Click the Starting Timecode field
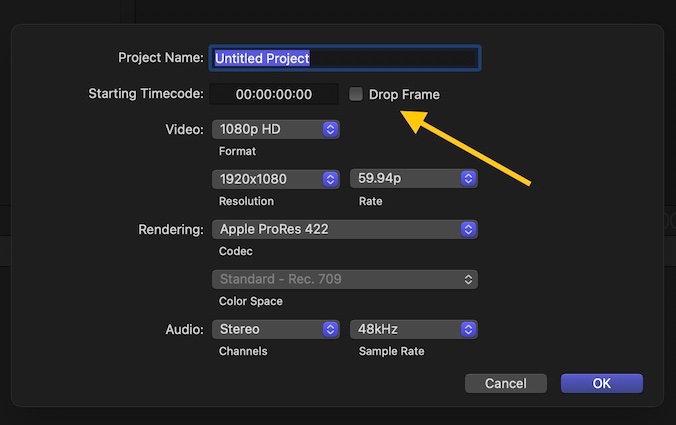 tap(274, 94)
